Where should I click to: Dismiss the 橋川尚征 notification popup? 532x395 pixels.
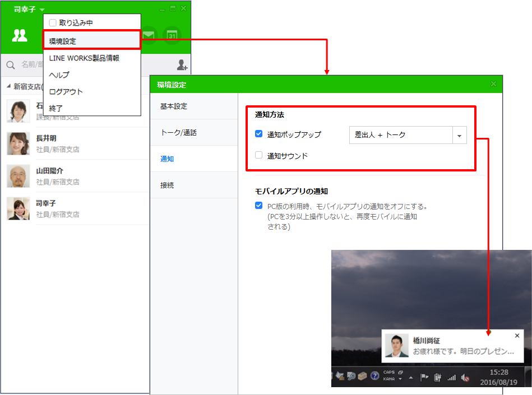(x=517, y=336)
